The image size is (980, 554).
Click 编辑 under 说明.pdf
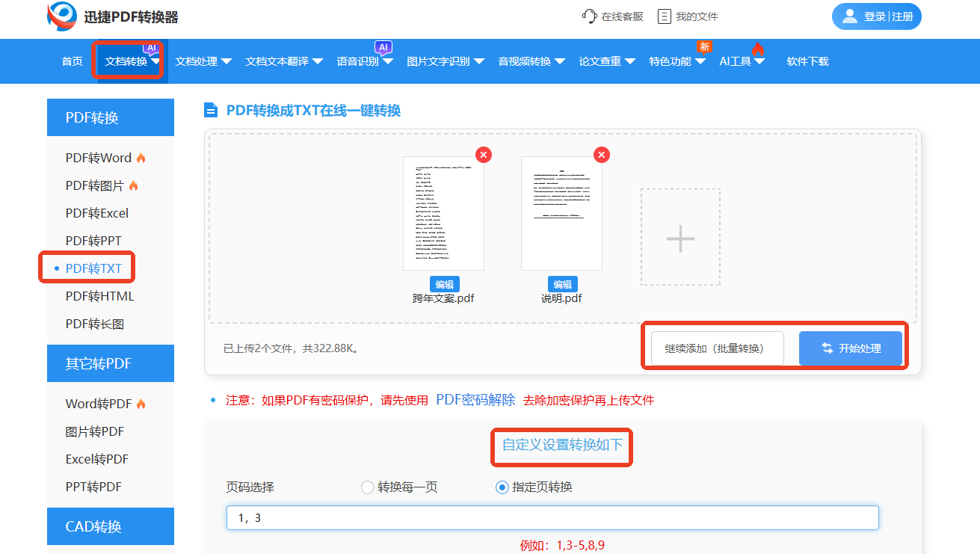click(x=562, y=284)
